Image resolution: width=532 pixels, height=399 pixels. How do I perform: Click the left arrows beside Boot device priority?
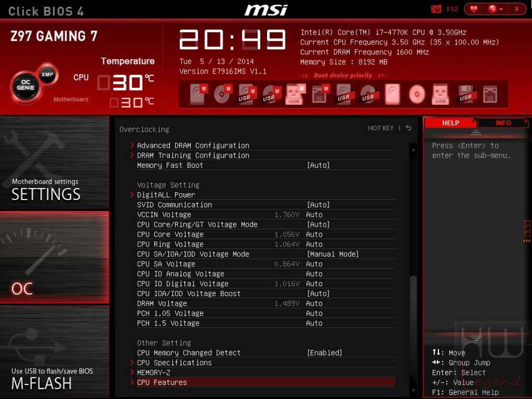304,75
